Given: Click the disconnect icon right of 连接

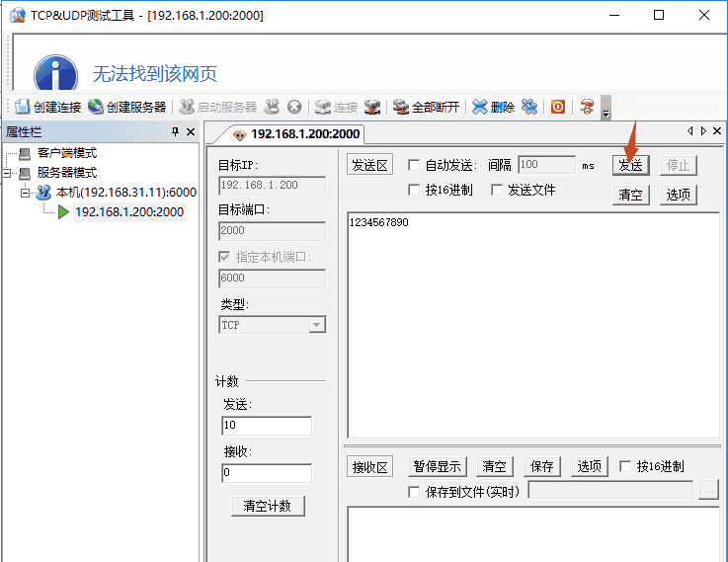Looking at the screenshot, I should click(x=372, y=108).
